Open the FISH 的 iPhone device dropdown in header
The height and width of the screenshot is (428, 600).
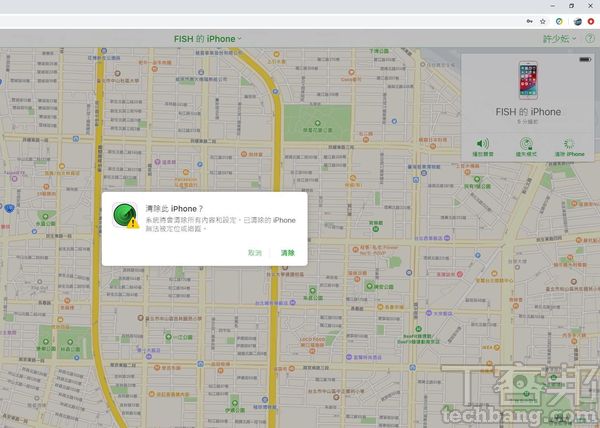207,39
